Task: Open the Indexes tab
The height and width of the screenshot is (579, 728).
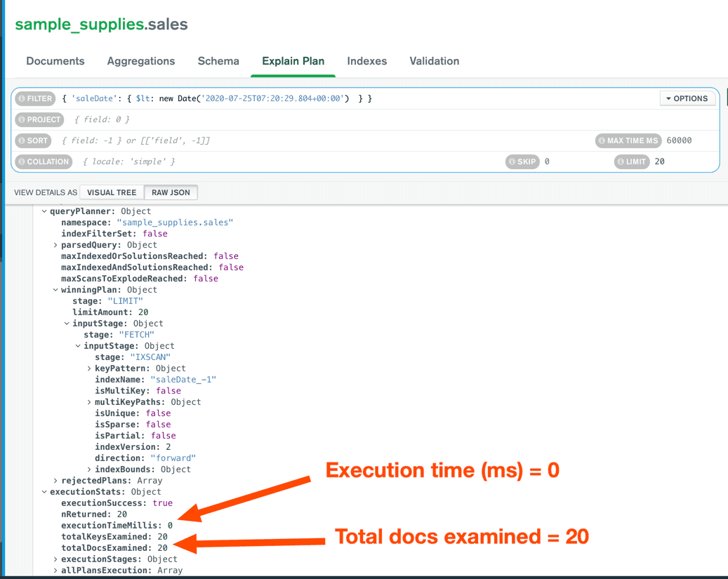Action: [366, 61]
